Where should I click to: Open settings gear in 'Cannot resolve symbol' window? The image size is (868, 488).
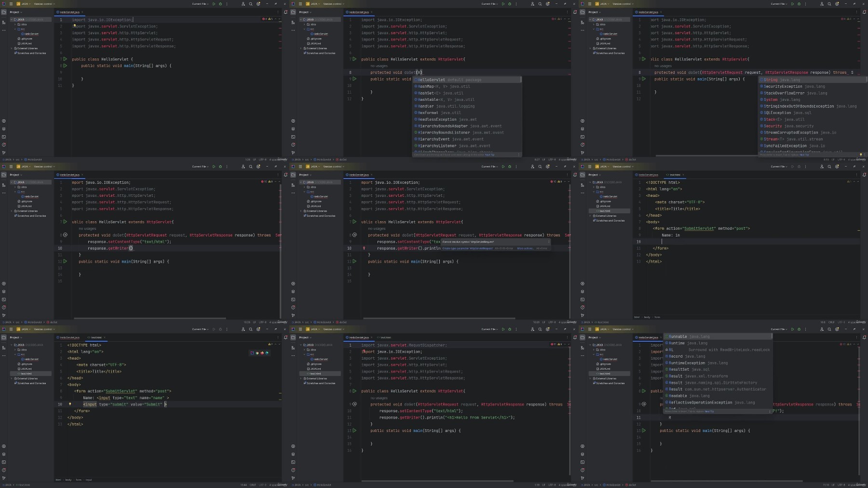coord(548,167)
